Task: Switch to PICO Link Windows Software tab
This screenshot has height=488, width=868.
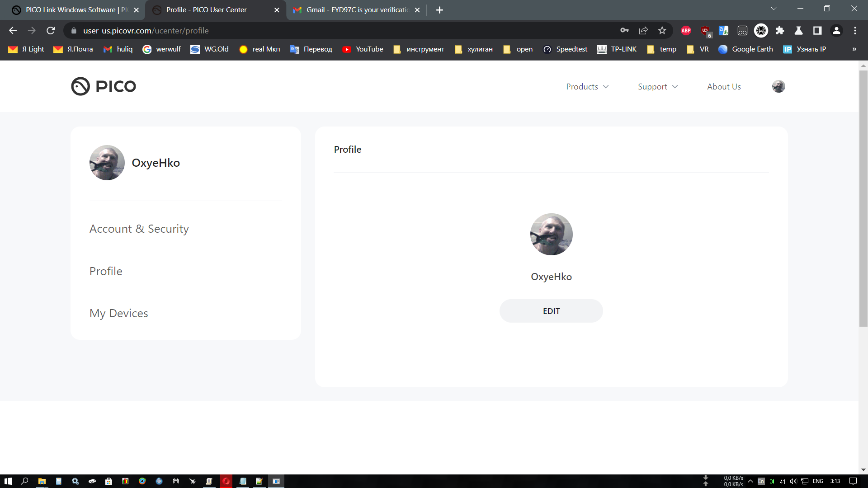Action: [72, 10]
